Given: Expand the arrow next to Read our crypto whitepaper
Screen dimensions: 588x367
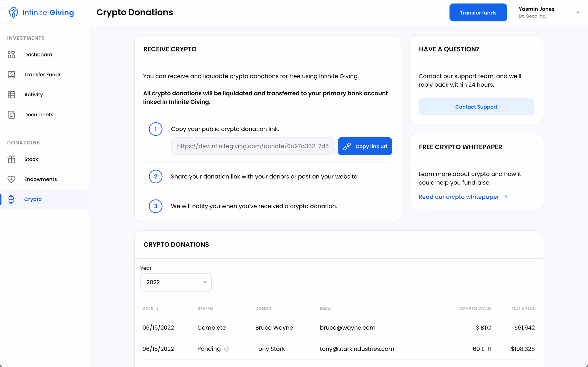Looking at the screenshot, I should pos(505,197).
